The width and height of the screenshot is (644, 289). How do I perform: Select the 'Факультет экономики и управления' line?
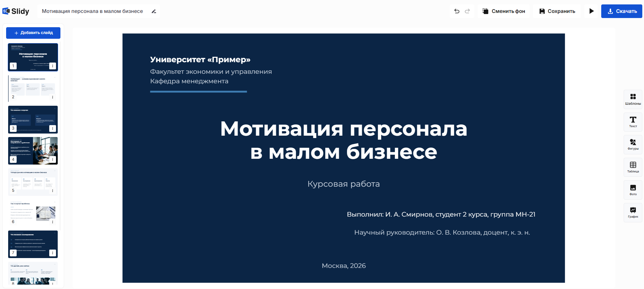click(211, 72)
